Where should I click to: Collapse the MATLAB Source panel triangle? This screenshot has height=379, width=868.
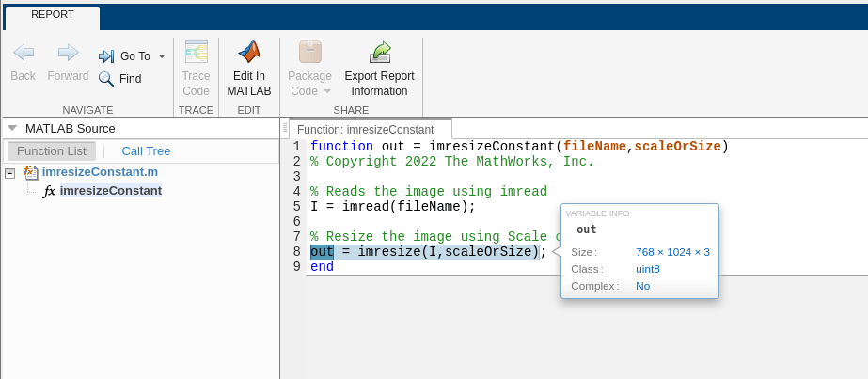pyautogui.click(x=12, y=129)
